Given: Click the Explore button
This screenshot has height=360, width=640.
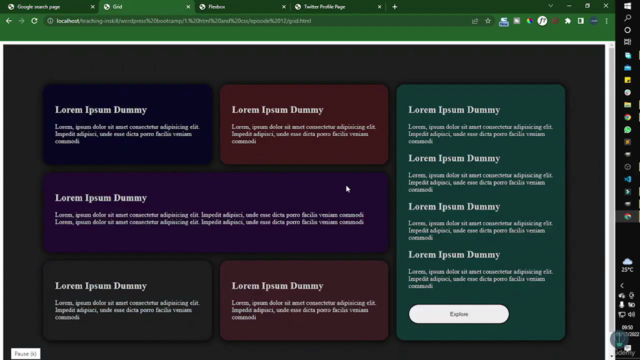Looking at the screenshot, I should (x=459, y=314).
